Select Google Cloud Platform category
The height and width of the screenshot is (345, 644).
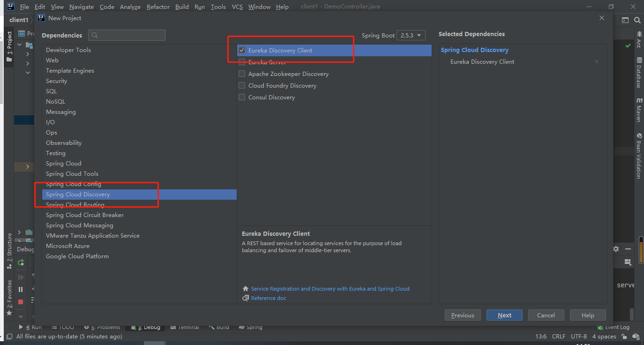click(139, 256)
